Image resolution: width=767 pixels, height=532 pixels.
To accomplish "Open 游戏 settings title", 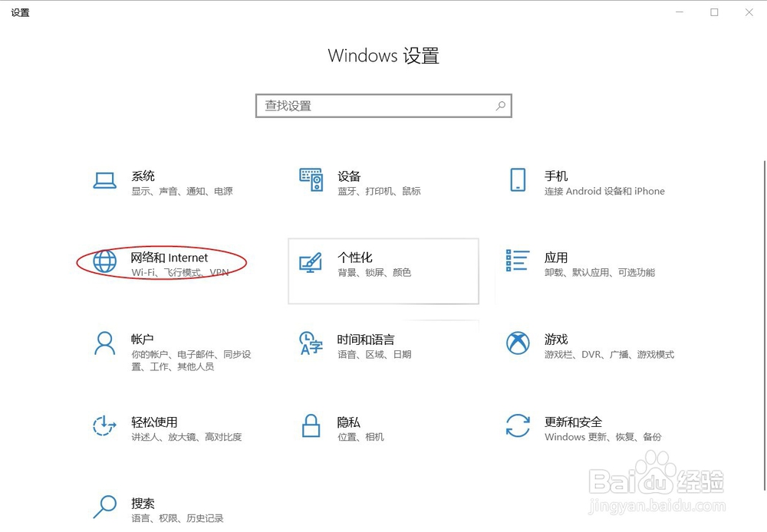I will [x=556, y=339].
